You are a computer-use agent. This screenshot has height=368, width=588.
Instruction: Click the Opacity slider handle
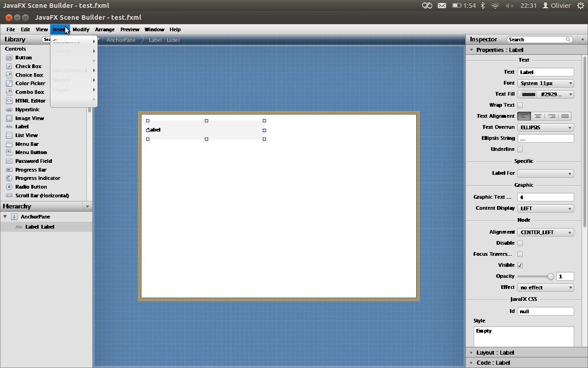coord(551,276)
